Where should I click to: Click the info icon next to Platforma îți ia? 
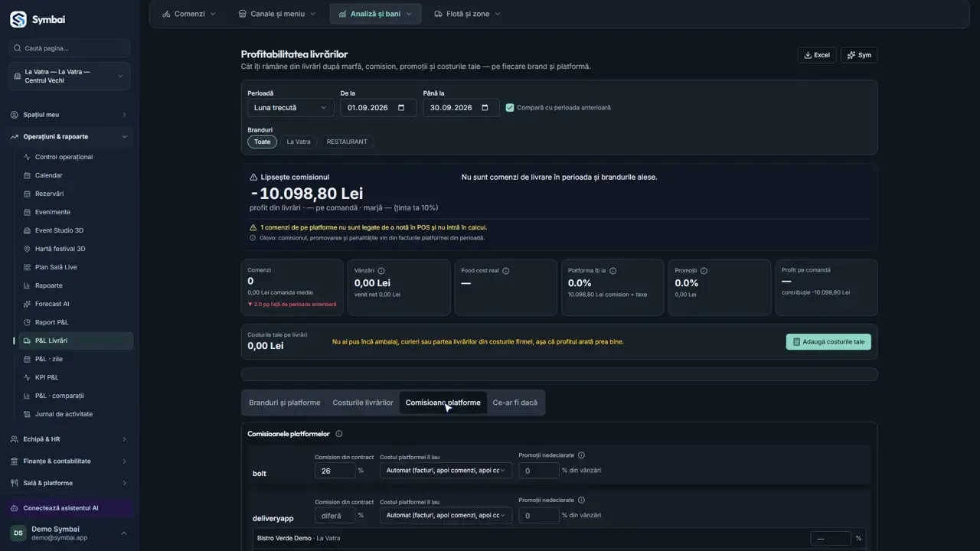pos(612,271)
